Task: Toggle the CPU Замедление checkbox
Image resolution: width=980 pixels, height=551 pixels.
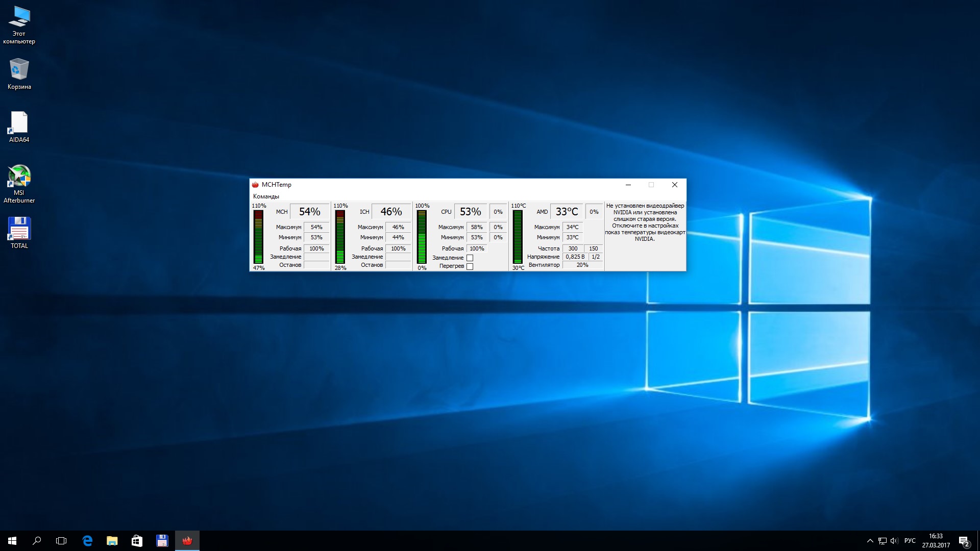Action: 470,258
